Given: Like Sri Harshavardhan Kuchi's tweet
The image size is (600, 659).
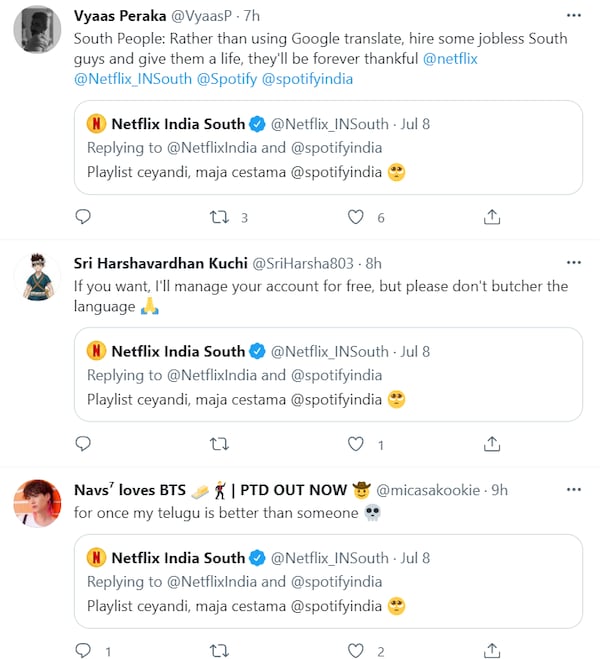Looking at the screenshot, I should 355,443.
